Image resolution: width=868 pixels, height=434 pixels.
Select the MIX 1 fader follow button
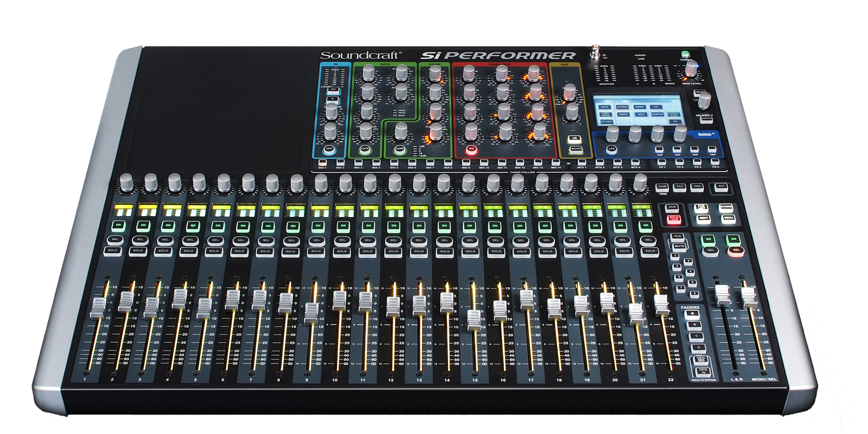coord(323,162)
